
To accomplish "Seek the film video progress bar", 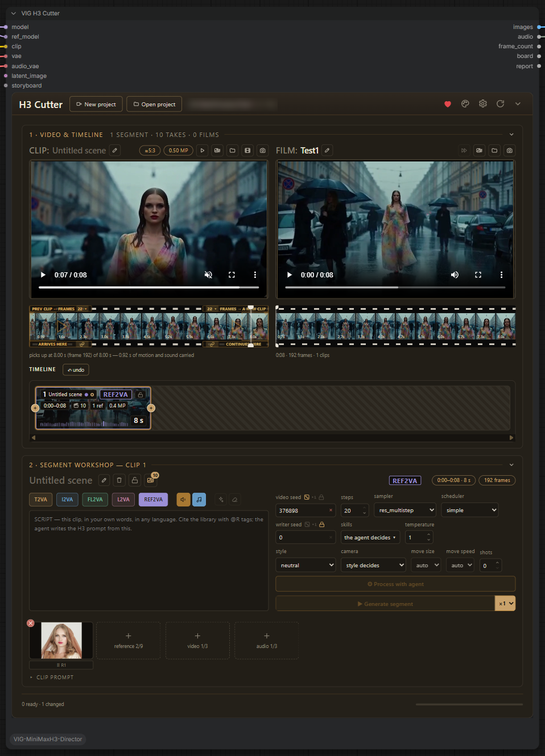I will [x=395, y=288].
